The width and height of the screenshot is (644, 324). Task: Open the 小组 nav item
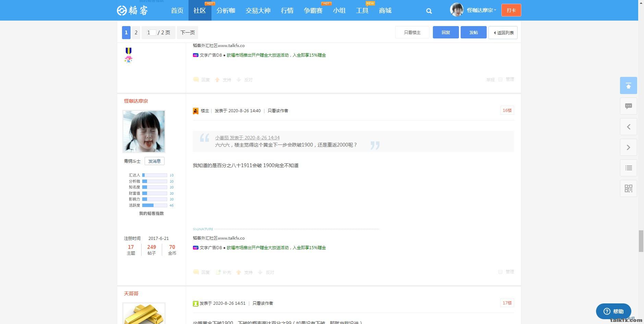click(339, 11)
